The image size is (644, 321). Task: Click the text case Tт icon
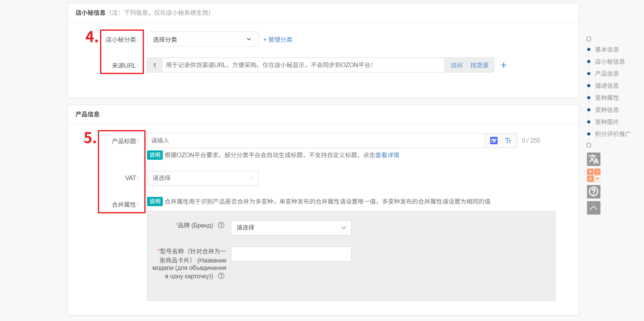click(508, 141)
